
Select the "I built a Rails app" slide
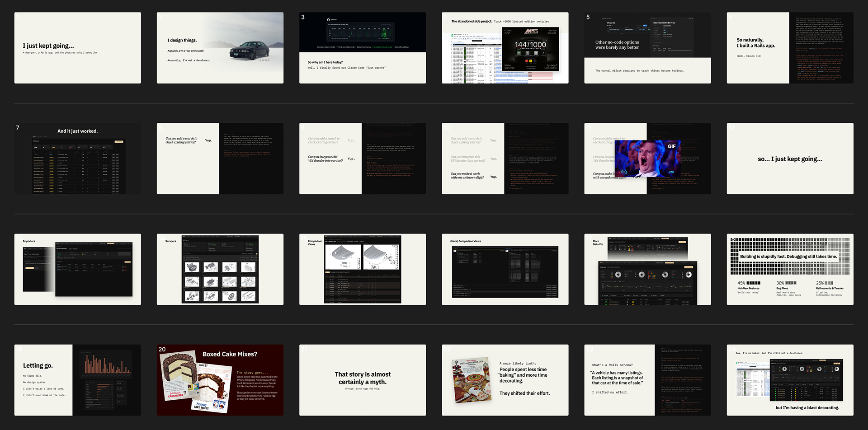[x=790, y=48]
